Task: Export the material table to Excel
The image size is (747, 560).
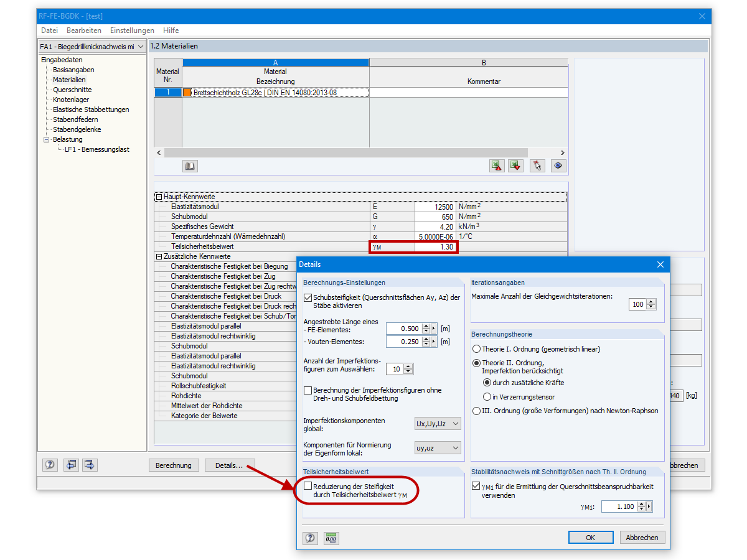Action: click(496, 166)
